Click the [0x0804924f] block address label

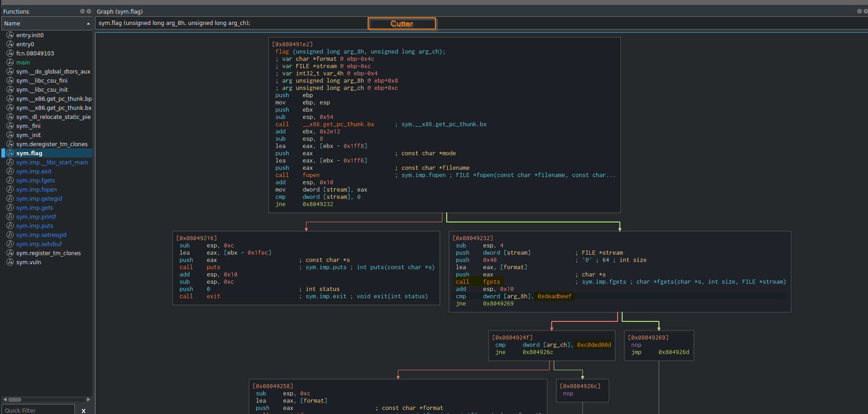[x=512, y=337]
